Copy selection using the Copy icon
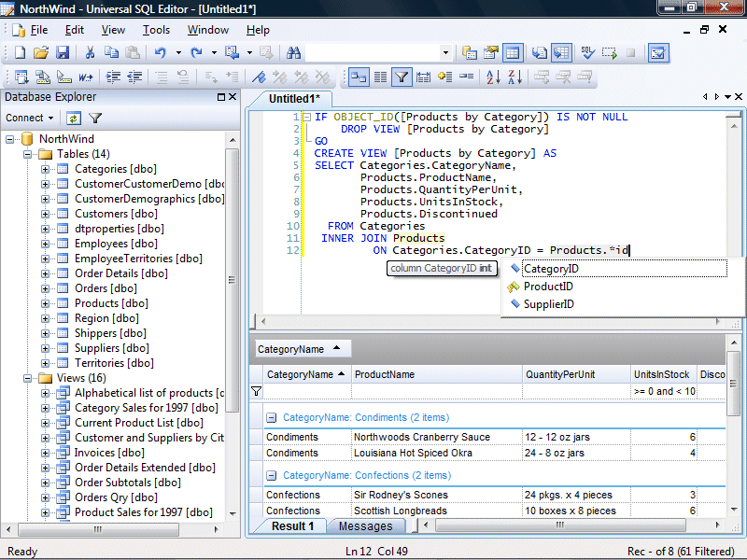Image resolution: width=747 pixels, height=560 pixels. coord(111,52)
